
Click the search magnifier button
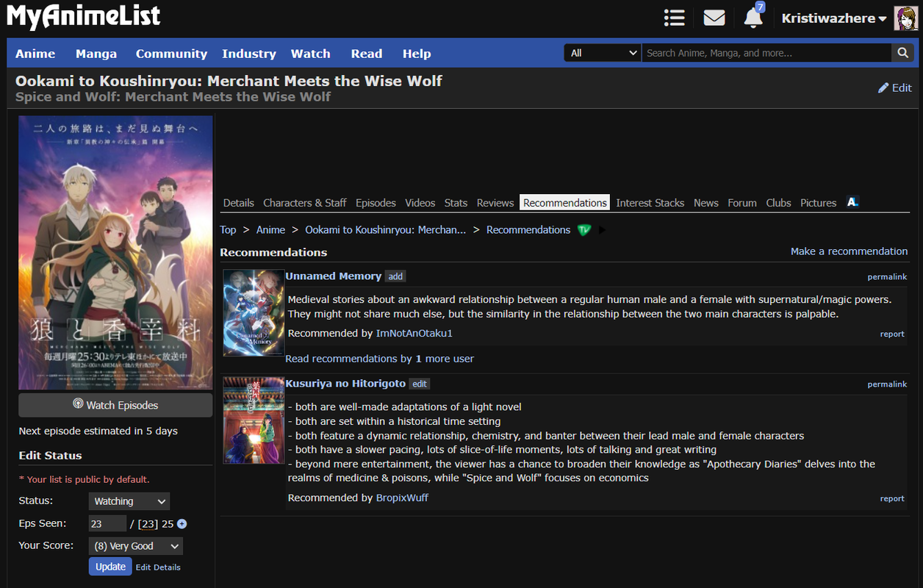[903, 53]
